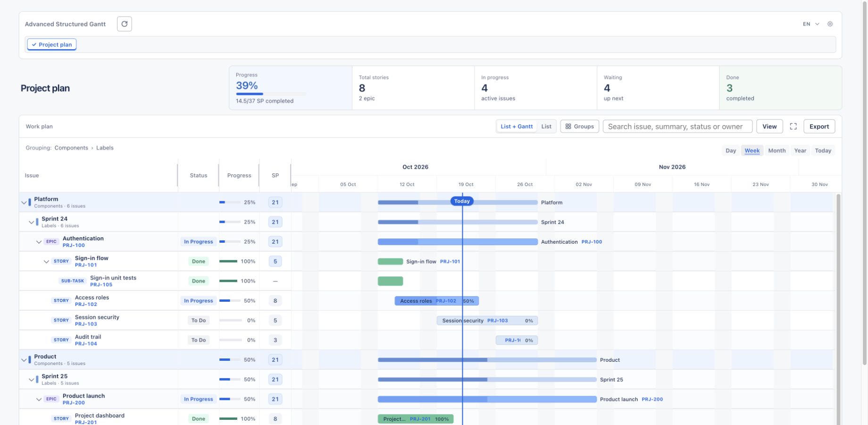868x425 pixels.
Task: Click the View button
Action: click(x=769, y=127)
